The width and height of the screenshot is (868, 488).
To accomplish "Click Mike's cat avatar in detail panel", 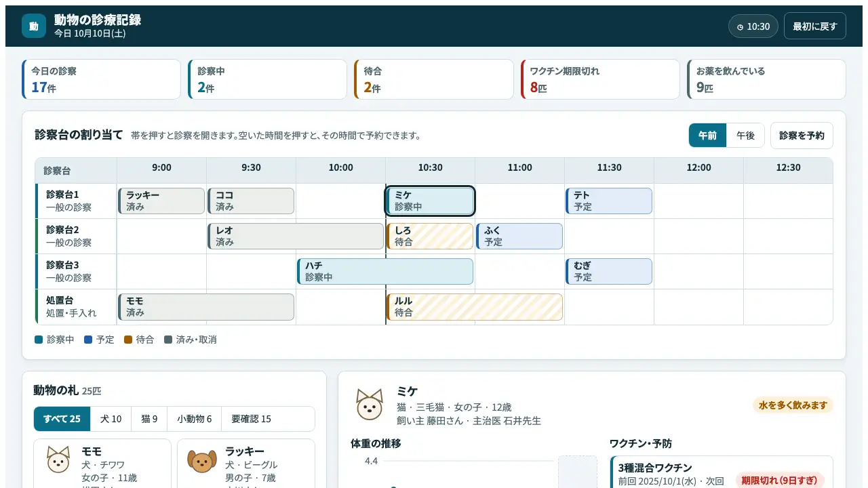I will 370,404.
